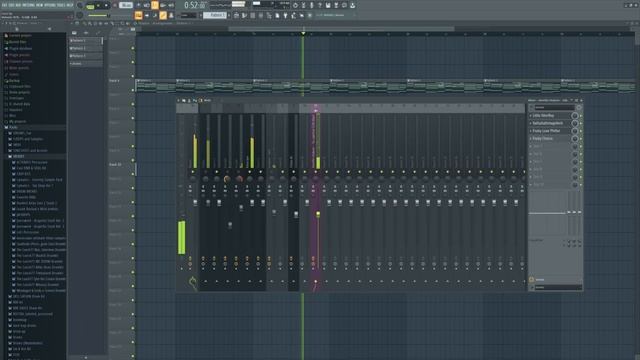Image resolution: width=640 pixels, height=360 pixels.
Task: Mute playlist Track 1 green dot
Action: 133,48
